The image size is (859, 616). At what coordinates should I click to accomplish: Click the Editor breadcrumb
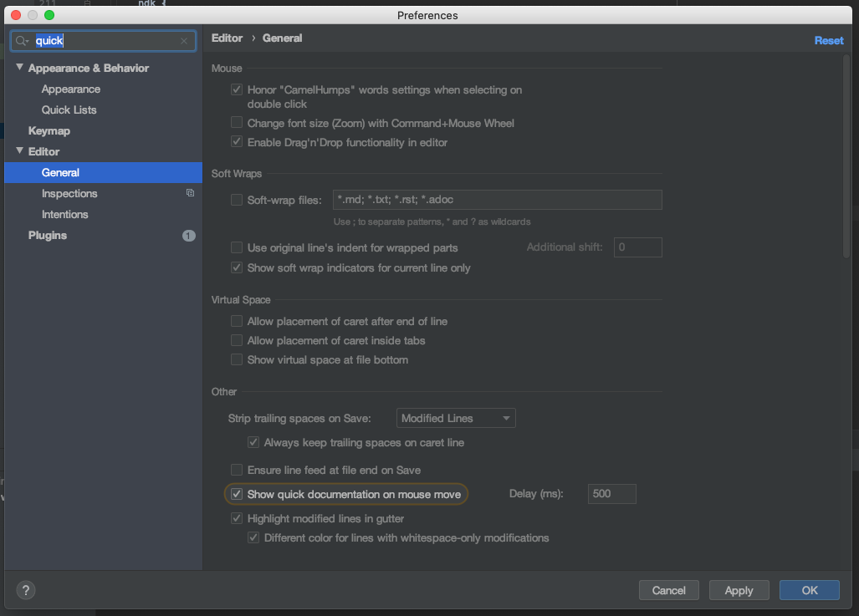pos(227,38)
